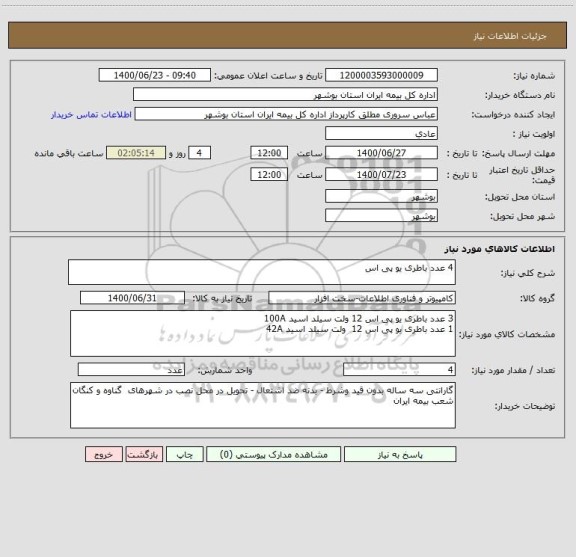Click the اطلاعات کالاهای مورد نیاز section heading
The height and width of the screenshot is (557, 576).
pyautogui.click(x=500, y=249)
